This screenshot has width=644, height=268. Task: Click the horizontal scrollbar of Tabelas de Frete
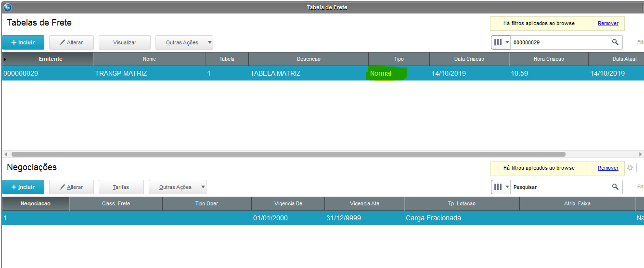pyautogui.click(x=288, y=154)
